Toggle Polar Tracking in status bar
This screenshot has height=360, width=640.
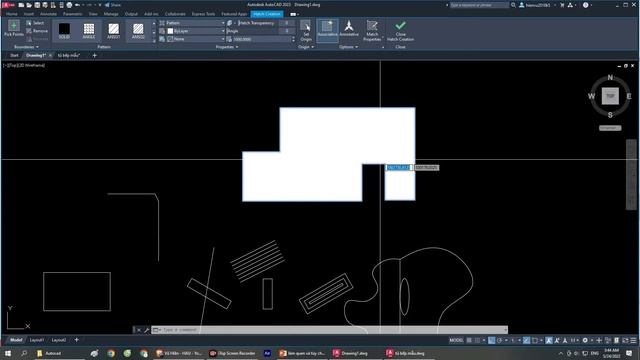click(500, 340)
